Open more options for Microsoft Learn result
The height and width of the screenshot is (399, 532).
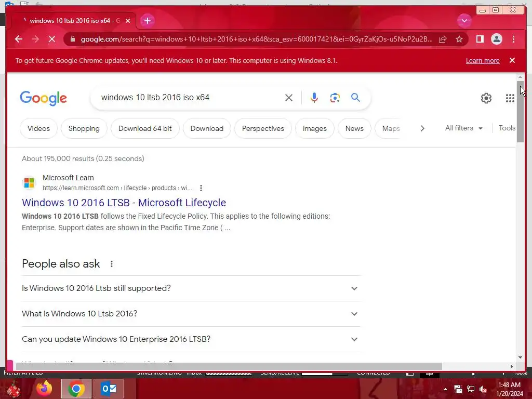(x=201, y=188)
